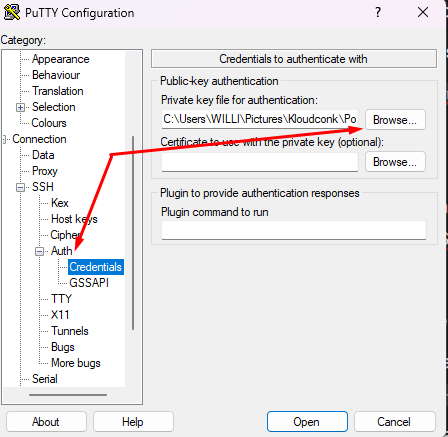Click the PuTTY icon in title bar
The image size is (448, 437).
pyautogui.click(x=12, y=12)
